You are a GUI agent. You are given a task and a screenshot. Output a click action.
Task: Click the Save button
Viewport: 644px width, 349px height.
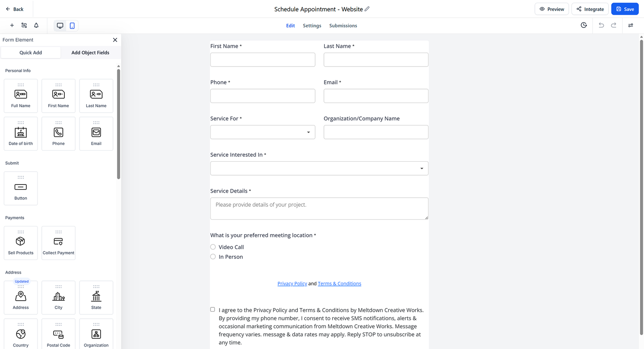(625, 9)
